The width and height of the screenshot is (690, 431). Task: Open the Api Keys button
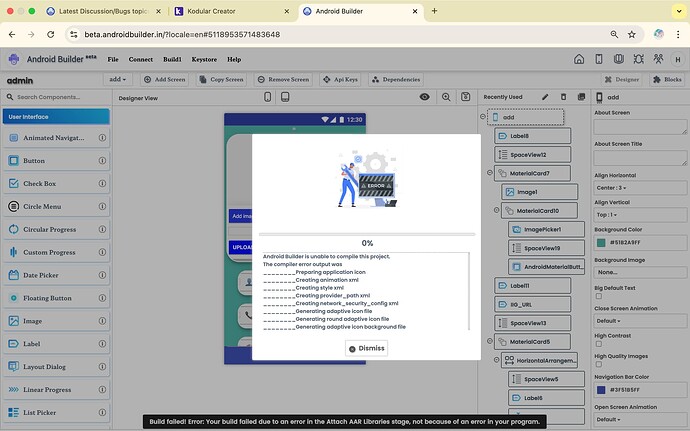(x=340, y=79)
